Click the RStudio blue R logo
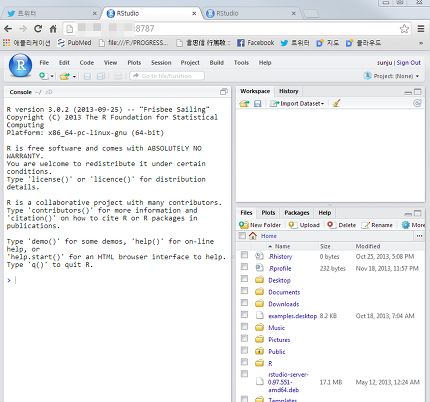This screenshot has width=430, height=402. click(x=21, y=65)
